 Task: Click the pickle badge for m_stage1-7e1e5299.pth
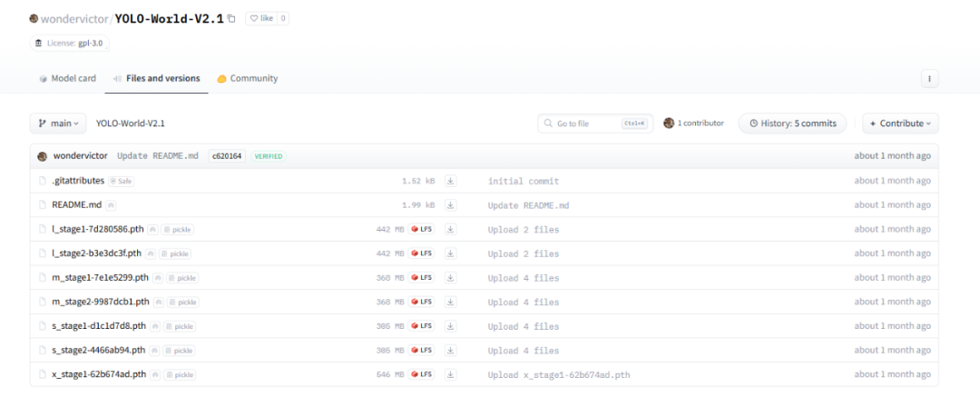point(182,278)
